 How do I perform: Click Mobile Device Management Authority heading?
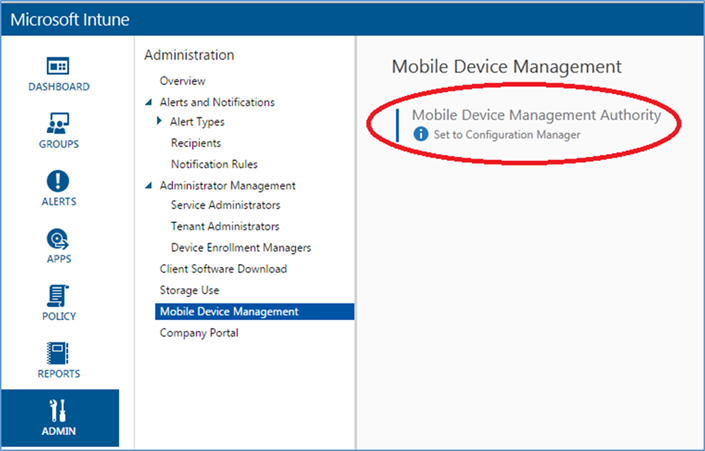(x=536, y=115)
